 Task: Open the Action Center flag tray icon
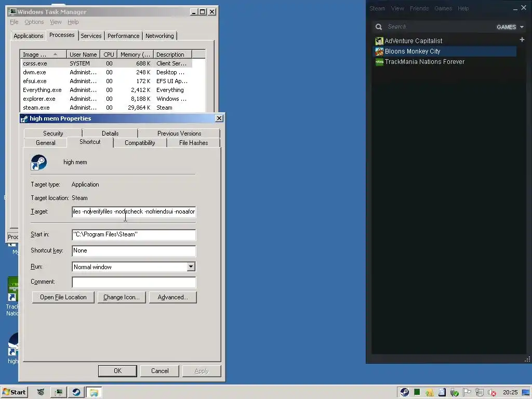pos(467,392)
